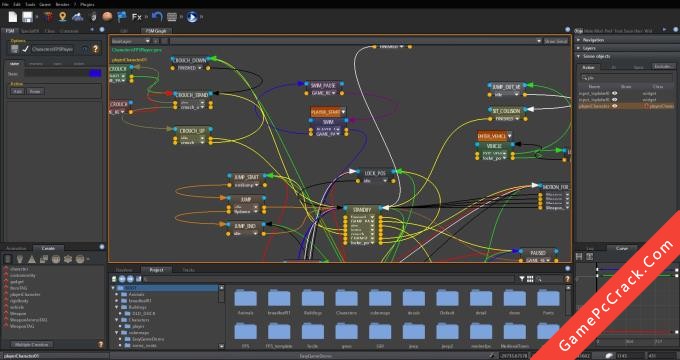Click the Multiple Creation button
680x360 pixels.
[x=31, y=344]
